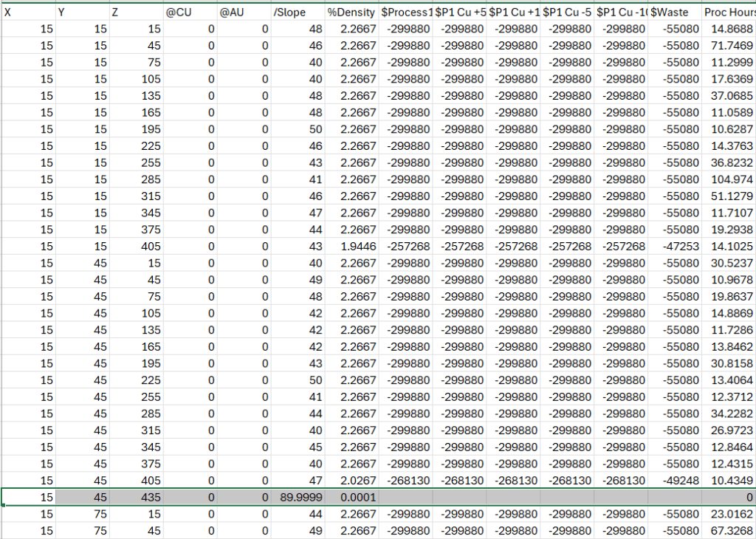The image size is (756, 539).
Task: Click the @AU column header
Action: coord(244,12)
